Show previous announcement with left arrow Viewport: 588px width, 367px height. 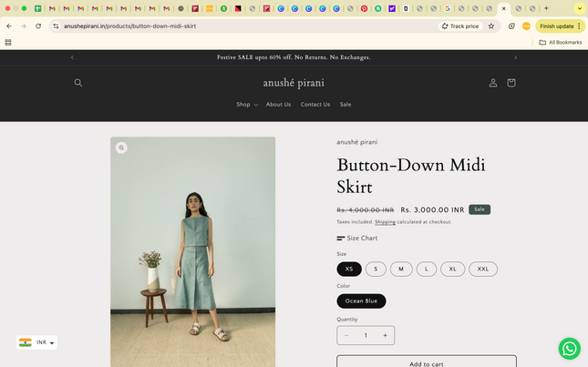click(73, 57)
